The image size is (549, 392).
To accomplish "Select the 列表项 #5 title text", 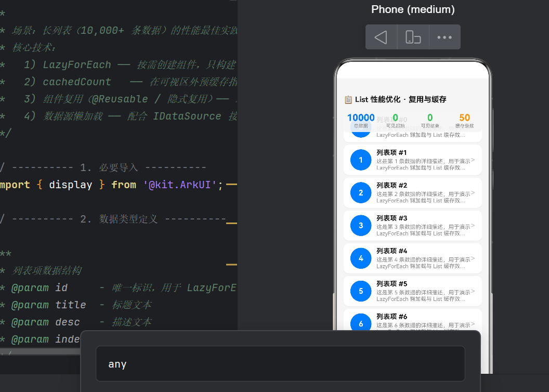I will [x=391, y=284].
